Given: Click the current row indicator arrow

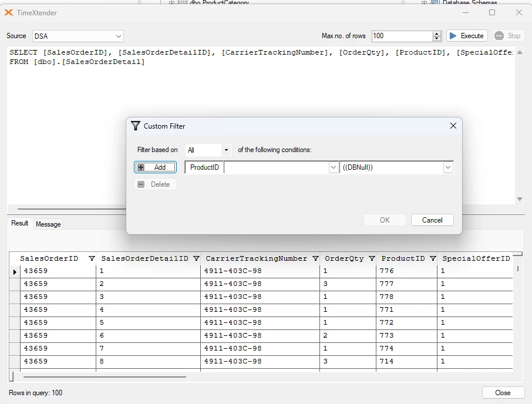Looking at the screenshot, I should (15, 272).
